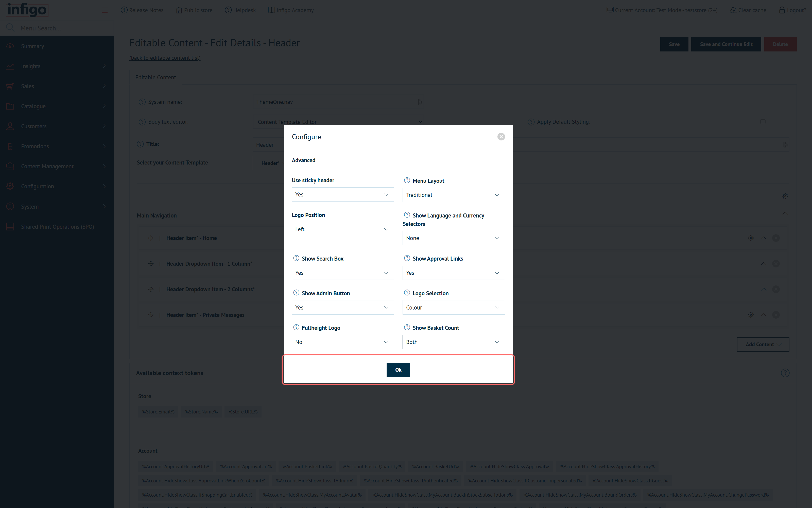Expand Content Management sidebar menu
The height and width of the screenshot is (508, 812).
click(x=57, y=166)
